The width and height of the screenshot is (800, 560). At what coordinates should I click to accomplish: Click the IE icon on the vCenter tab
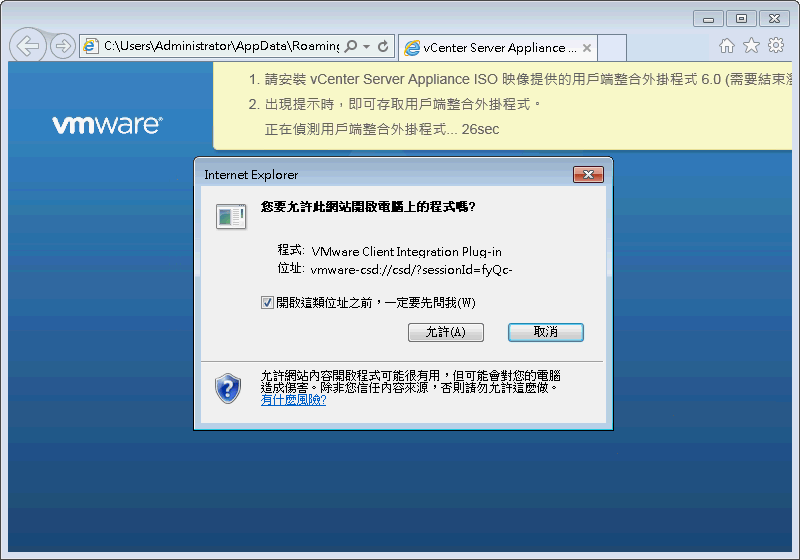tap(411, 48)
